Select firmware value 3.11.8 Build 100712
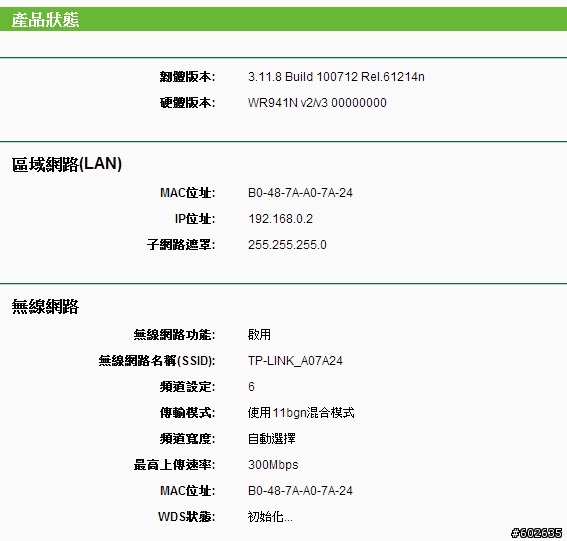The image size is (567, 541). coord(336,77)
